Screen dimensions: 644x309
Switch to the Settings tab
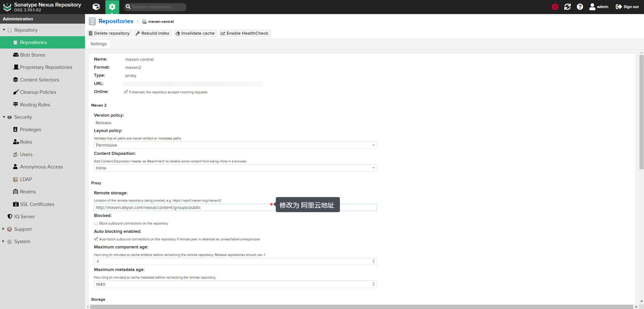99,44
